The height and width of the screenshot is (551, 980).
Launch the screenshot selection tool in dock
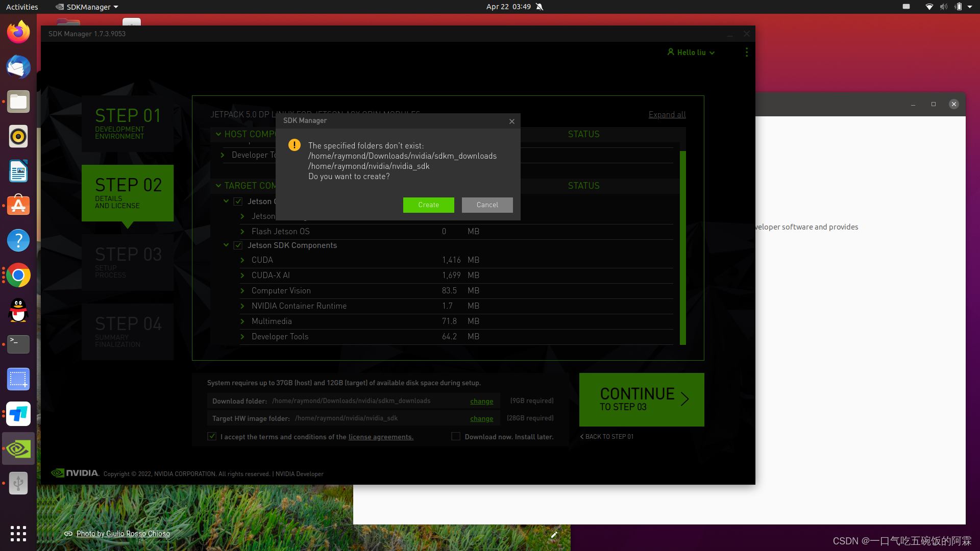click(18, 379)
